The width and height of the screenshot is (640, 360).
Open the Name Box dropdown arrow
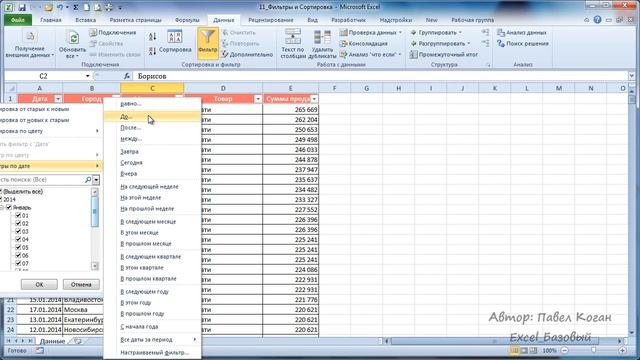(87, 76)
